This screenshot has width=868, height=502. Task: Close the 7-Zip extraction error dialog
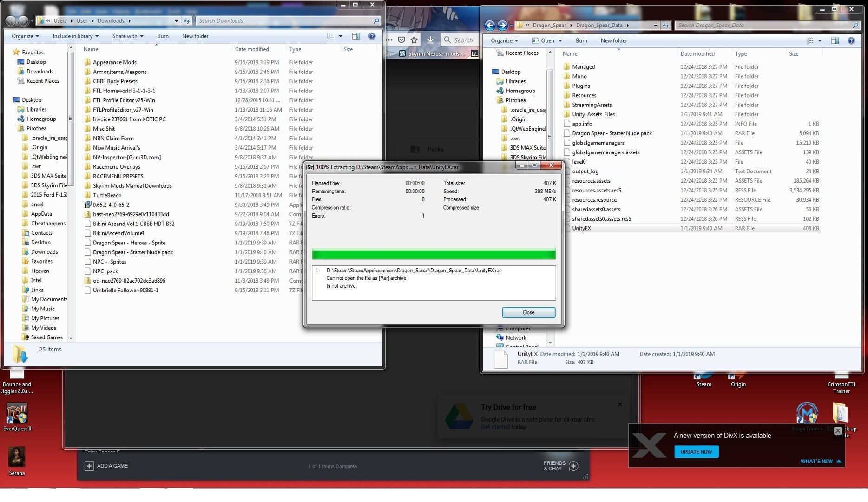pos(528,312)
